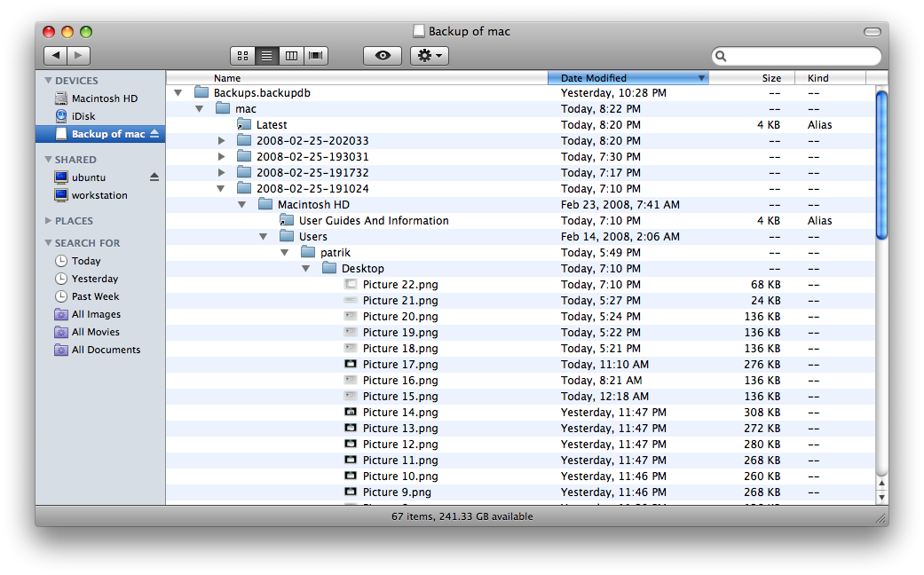Reverse sort on Date Modified column

628,78
